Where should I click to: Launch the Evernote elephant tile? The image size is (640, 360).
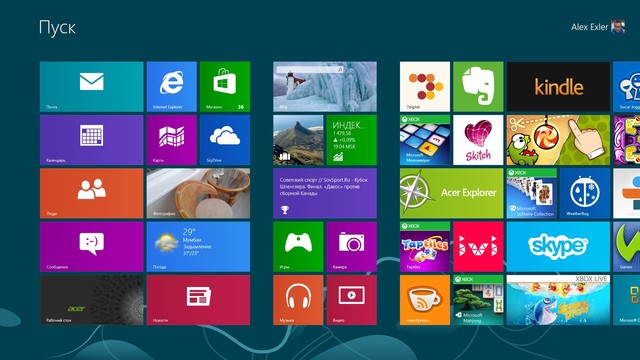click(x=478, y=87)
